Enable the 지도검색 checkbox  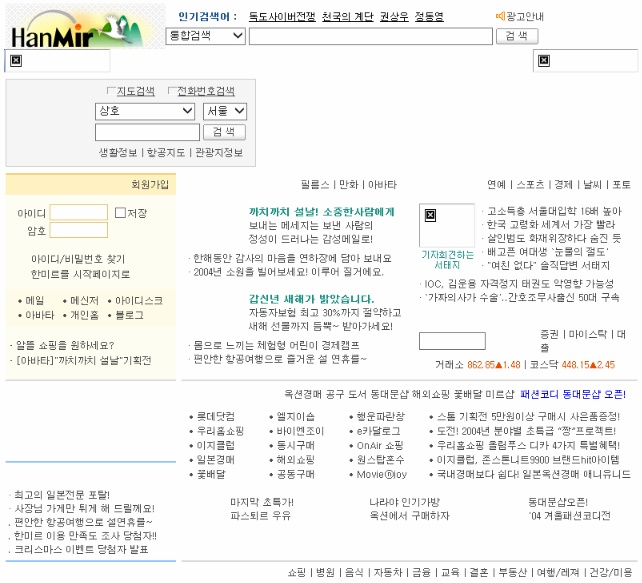coord(111,91)
